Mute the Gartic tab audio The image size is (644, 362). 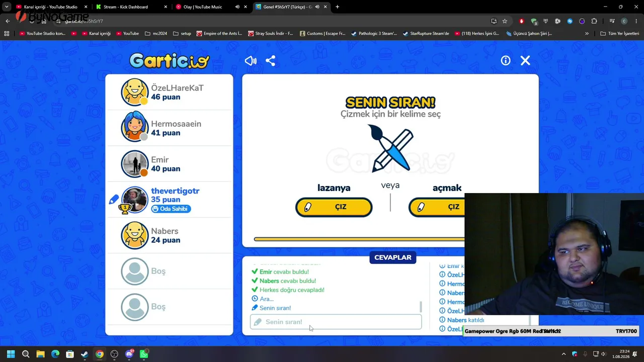coord(317,7)
